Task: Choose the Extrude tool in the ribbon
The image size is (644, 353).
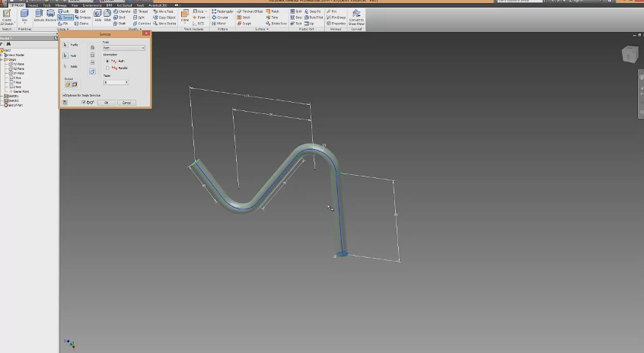Action: point(39,16)
